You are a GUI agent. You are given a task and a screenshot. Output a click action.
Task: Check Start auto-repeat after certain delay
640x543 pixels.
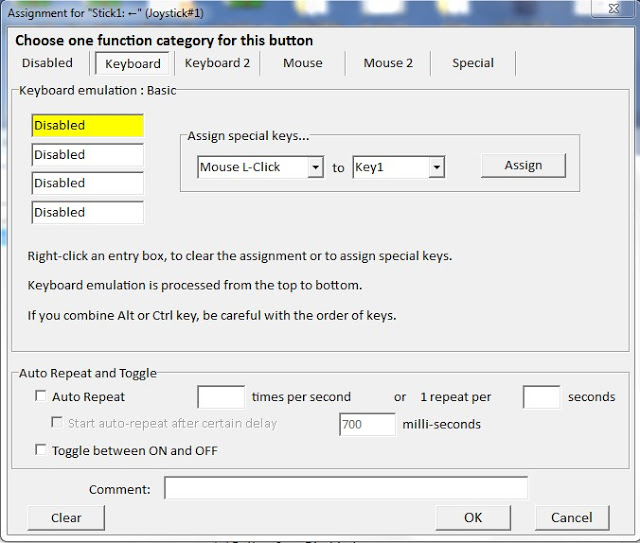click(x=58, y=423)
